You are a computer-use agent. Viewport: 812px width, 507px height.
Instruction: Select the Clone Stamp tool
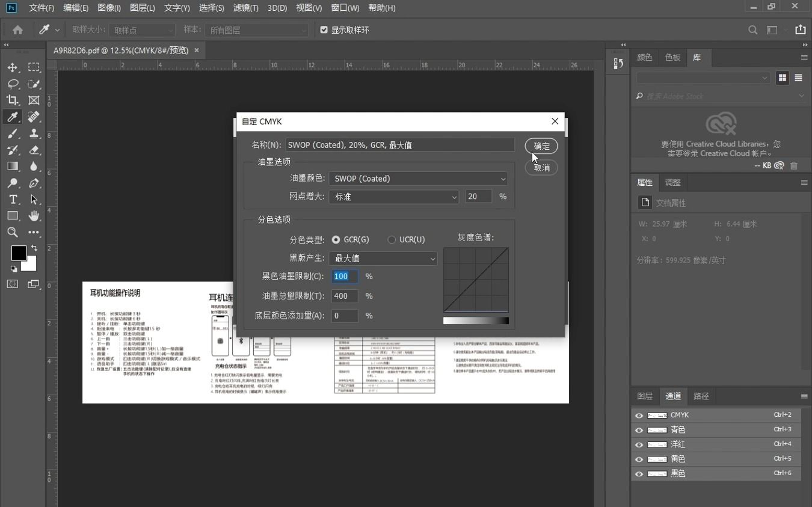click(x=34, y=134)
